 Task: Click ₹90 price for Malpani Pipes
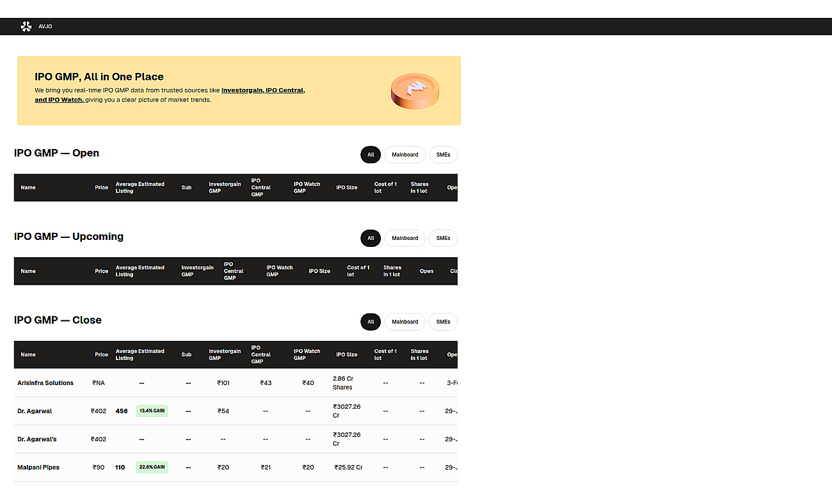99,468
